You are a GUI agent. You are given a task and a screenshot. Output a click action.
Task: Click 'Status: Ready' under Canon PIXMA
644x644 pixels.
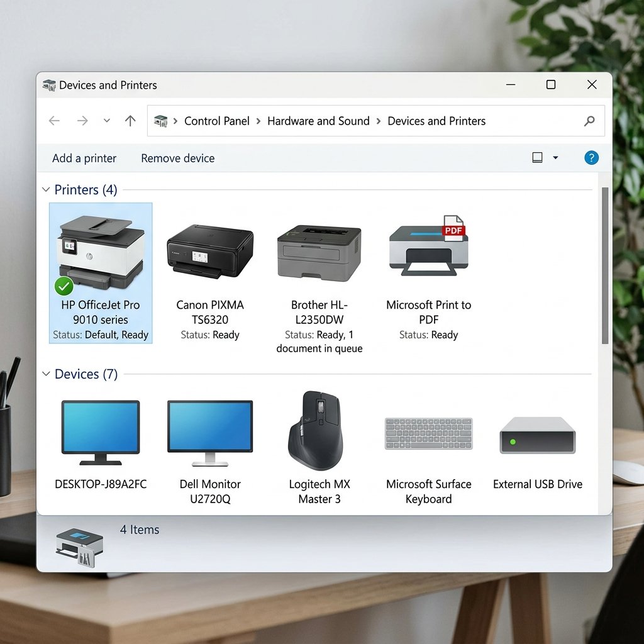[x=210, y=335]
